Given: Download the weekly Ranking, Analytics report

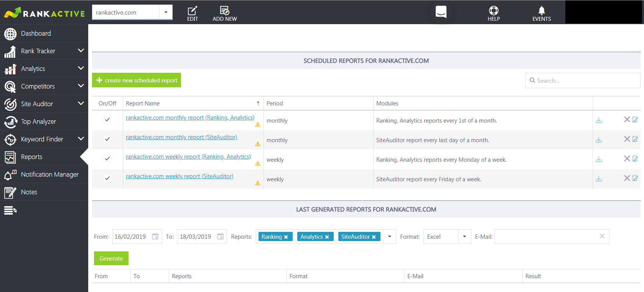Looking at the screenshot, I should pos(599,159).
